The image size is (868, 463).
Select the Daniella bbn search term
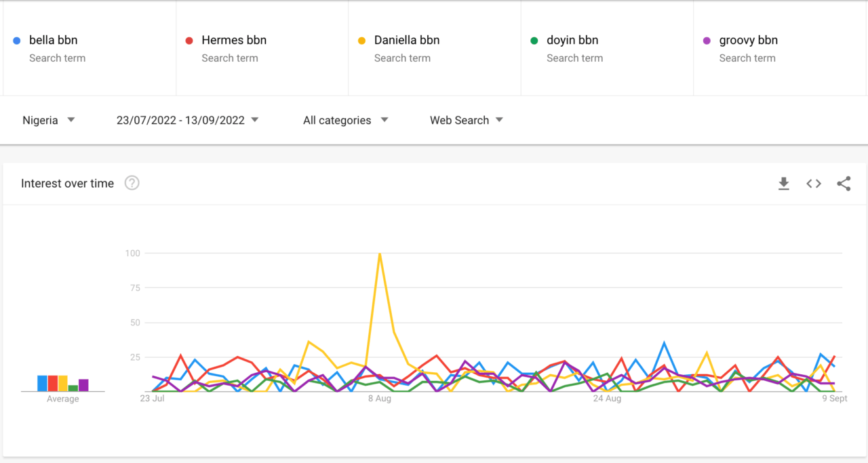click(407, 41)
